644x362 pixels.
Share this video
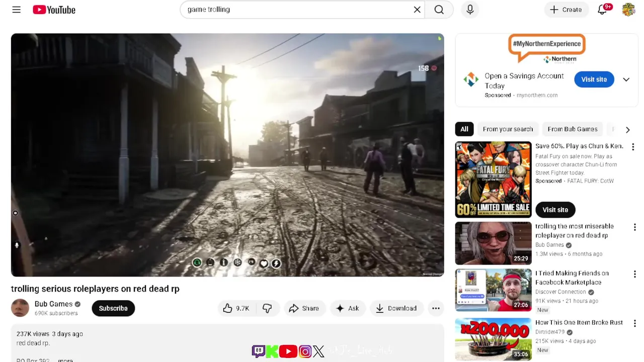coord(304,308)
